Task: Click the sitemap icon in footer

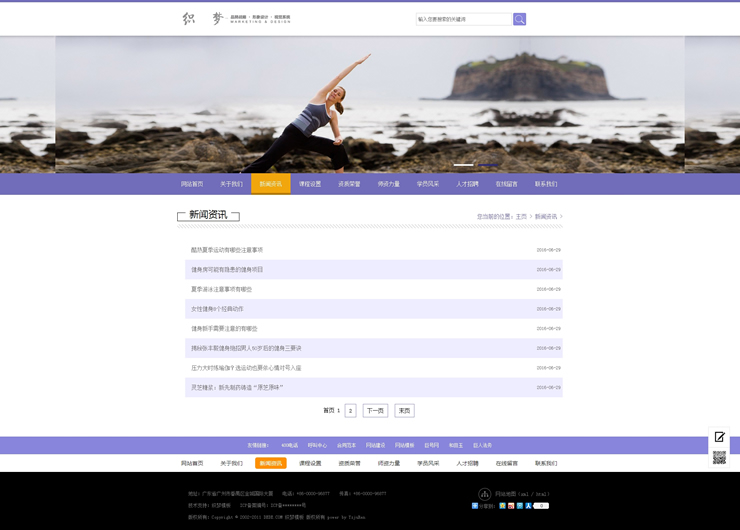Action: (x=484, y=494)
